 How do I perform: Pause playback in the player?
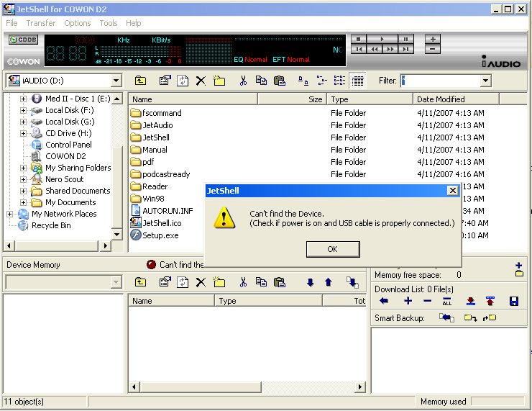(405, 40)
